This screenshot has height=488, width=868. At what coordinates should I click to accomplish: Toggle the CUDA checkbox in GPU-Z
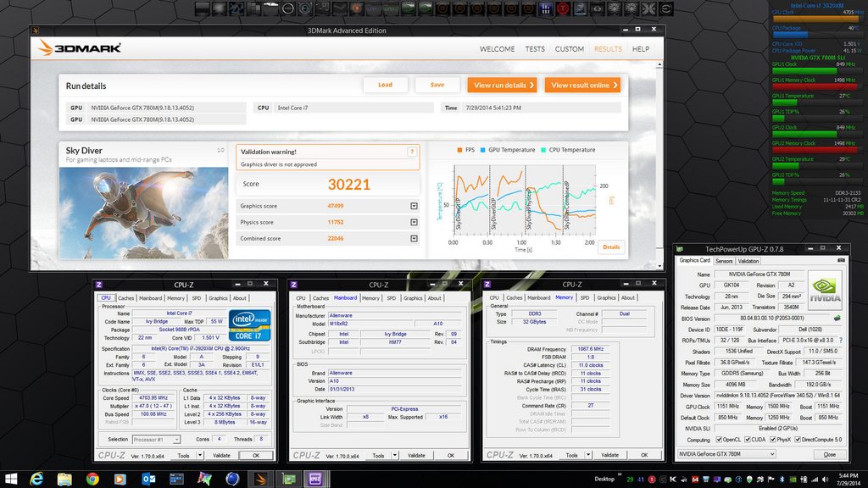[x=748, y=440]
